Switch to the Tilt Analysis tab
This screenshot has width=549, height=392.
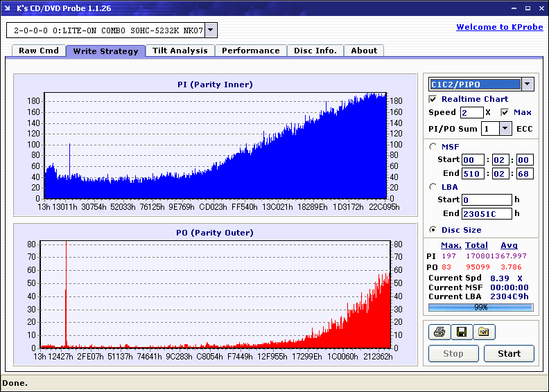click(180, 51)
